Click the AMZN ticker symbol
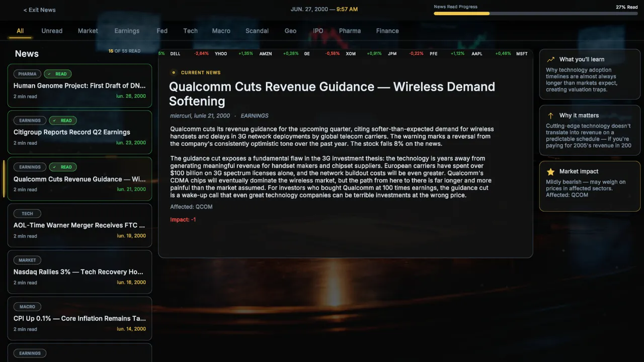The width and height of the screenshot is (644, 362). click(266, 53)
